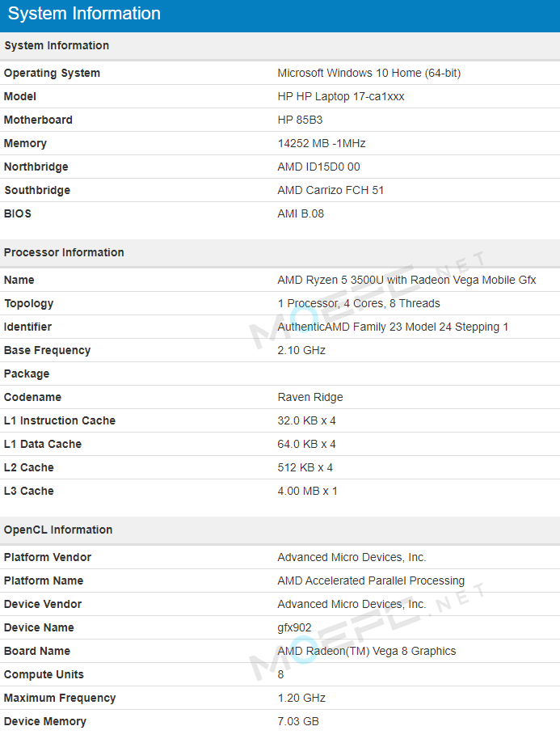Viewport: 560px width, 743px height.
Task: Click the Memory row label
Action: tap(25, 143)
